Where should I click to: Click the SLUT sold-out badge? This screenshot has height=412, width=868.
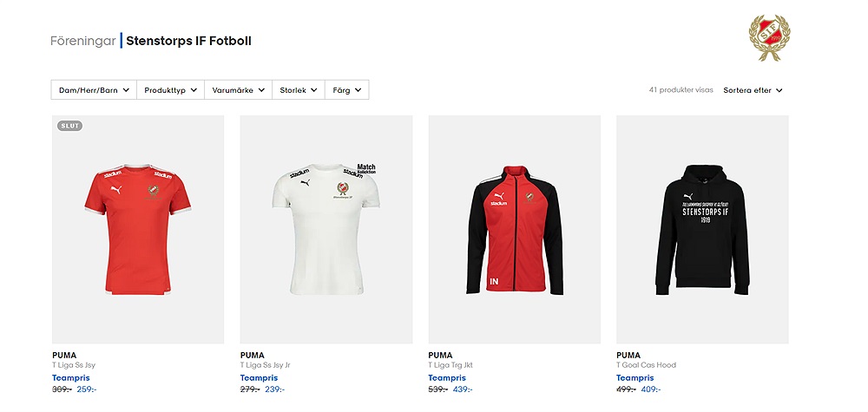[69, 126]
